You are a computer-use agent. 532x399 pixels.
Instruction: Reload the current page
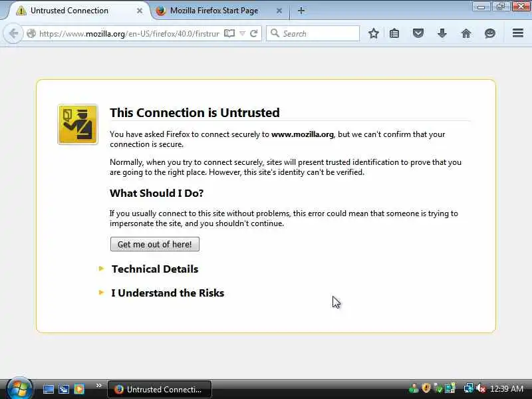(x=254, y=34)
